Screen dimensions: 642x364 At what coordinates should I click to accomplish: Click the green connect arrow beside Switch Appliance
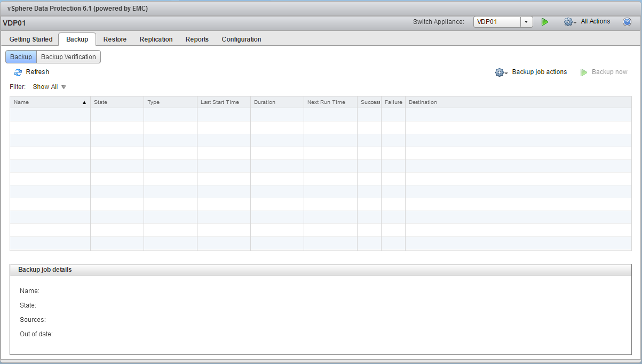(545, 22)
